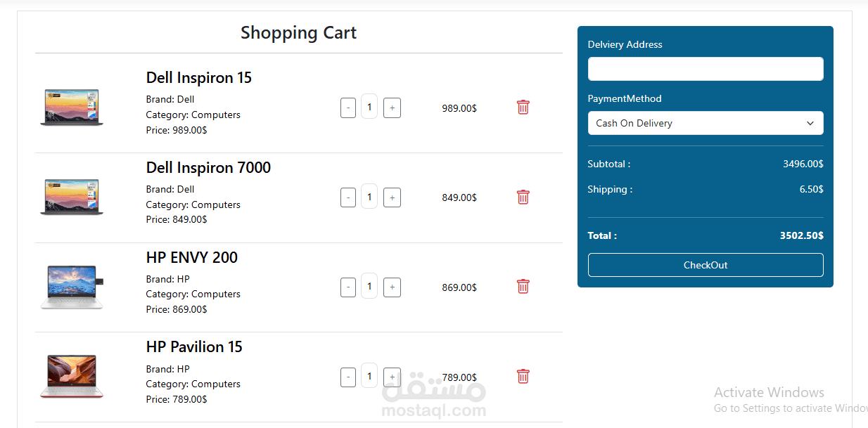This screenshot has height=428, width=868.
Task: Click 'Price: 989.00$' under Dell Inspiron 15
Action: [177, 130]
